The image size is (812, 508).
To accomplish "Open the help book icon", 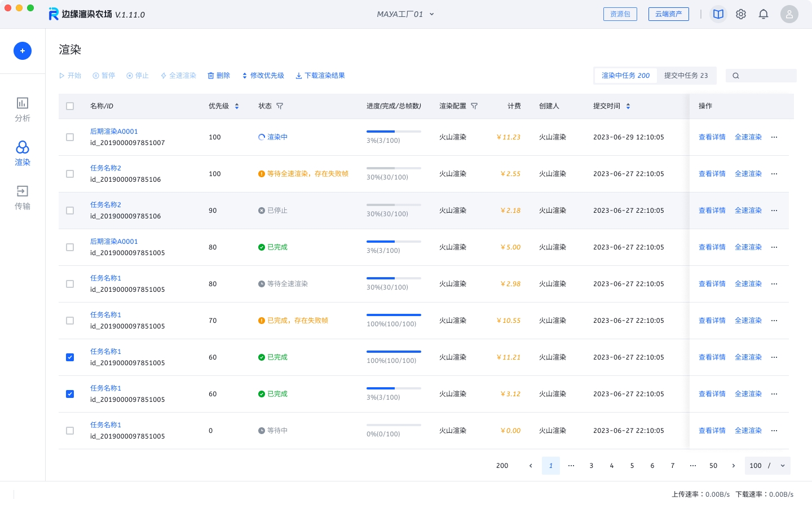I will [718, 14].
